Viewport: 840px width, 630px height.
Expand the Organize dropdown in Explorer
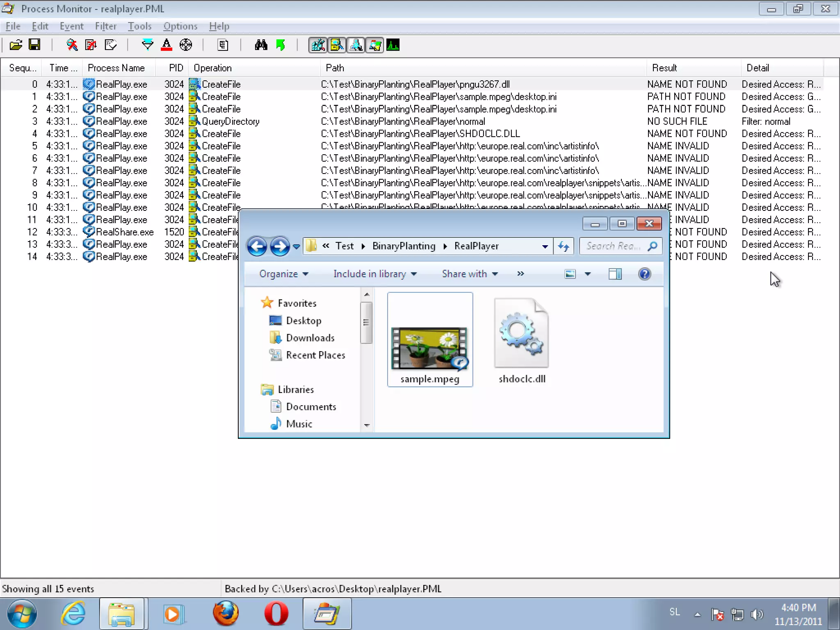coord(283,274)
